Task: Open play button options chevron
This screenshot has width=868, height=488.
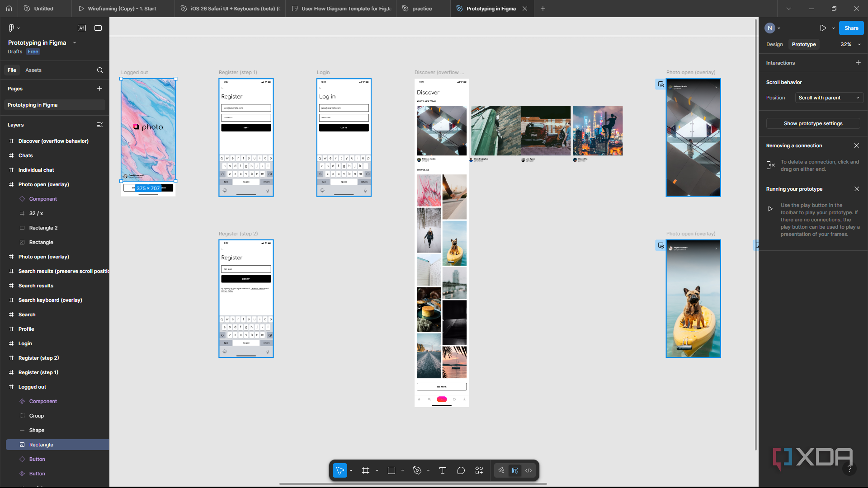Action: coord(834,28)
